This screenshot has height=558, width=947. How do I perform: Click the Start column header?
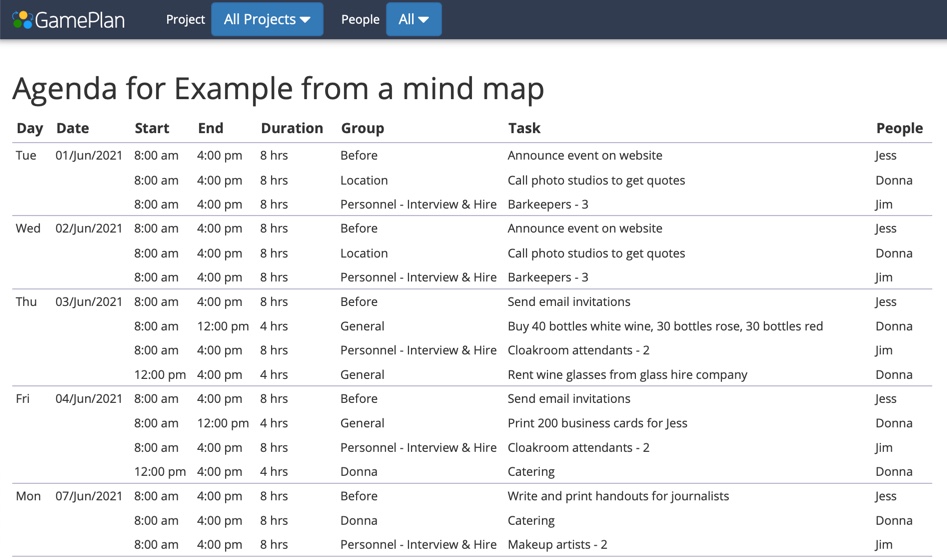click(x=152, y=128)
